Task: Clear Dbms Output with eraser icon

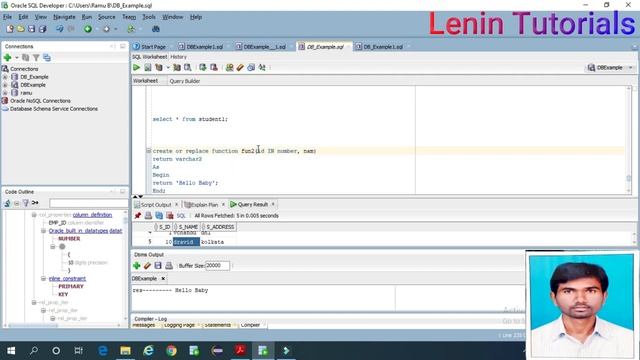Action: [147, 266]
